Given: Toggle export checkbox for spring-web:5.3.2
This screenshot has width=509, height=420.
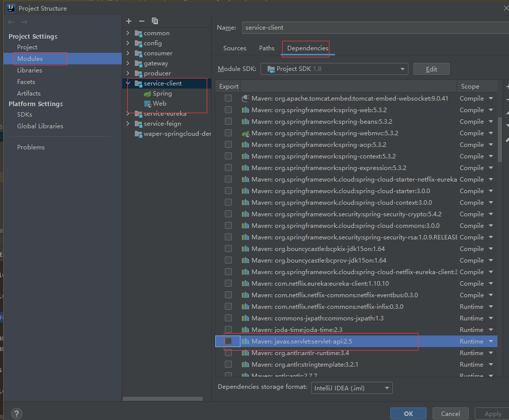Looking at the screenshot, I should click(228, 110).
